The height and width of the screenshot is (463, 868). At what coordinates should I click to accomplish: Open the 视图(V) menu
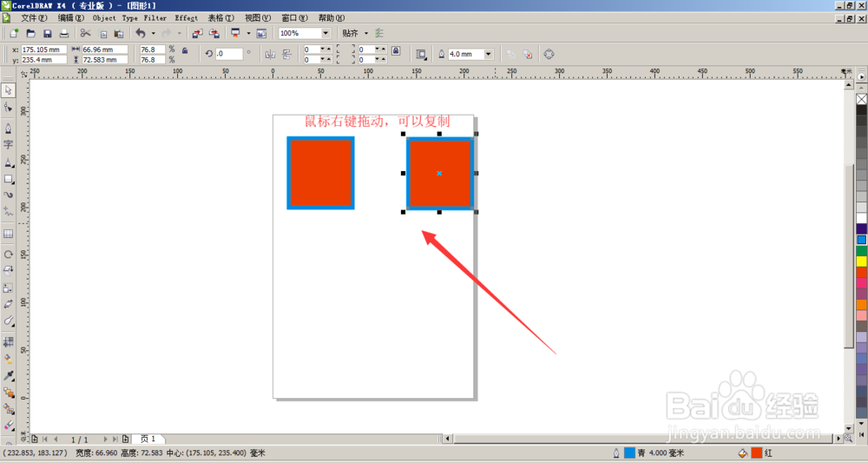258,17
